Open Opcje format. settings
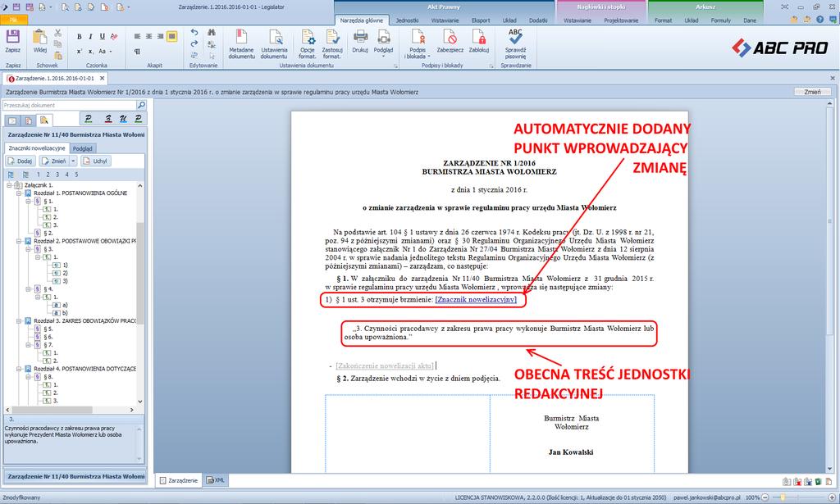This screenshot has height=504, width=840. [x=308, y=44]
